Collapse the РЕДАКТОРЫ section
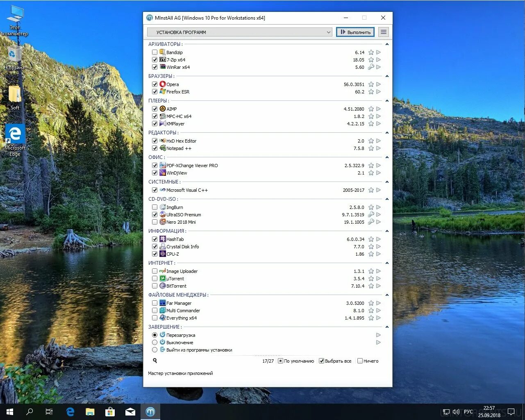 pyautogui.click(x=387, y=133)
